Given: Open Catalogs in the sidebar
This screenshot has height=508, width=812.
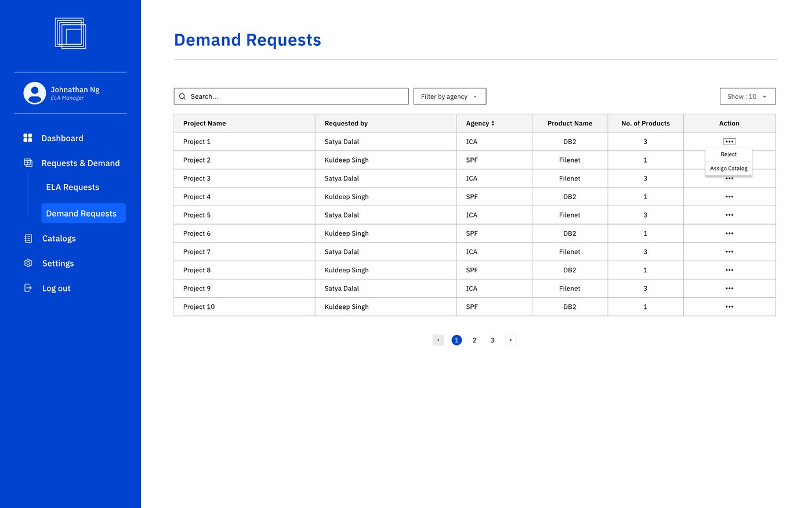Looking at the screenshot, I should point(59,239).
